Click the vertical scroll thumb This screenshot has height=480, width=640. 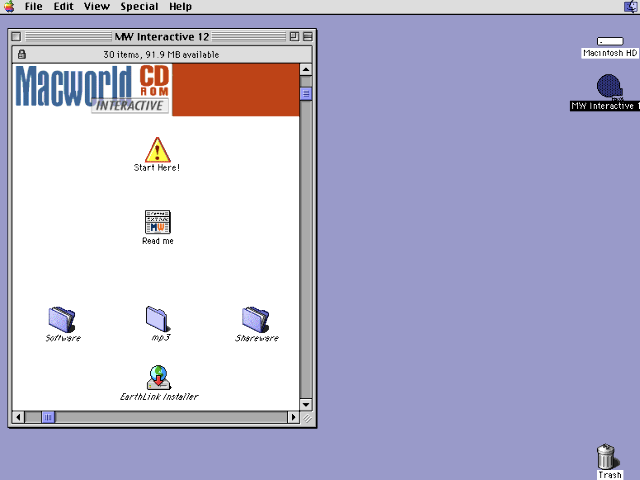coord(306,94)
